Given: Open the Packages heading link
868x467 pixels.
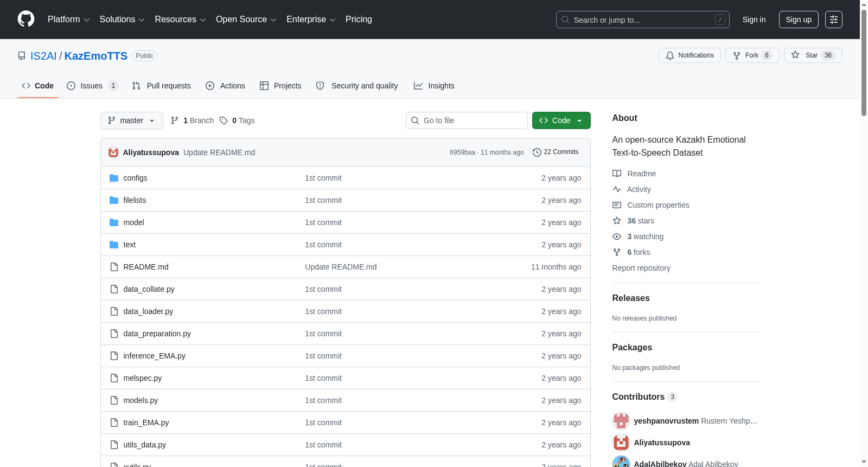Looking at the screenshot, I should pos(632,348).
